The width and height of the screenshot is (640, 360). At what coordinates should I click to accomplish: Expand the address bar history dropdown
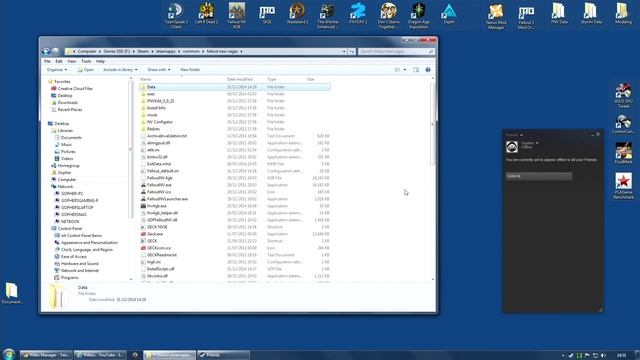point(344,51)
